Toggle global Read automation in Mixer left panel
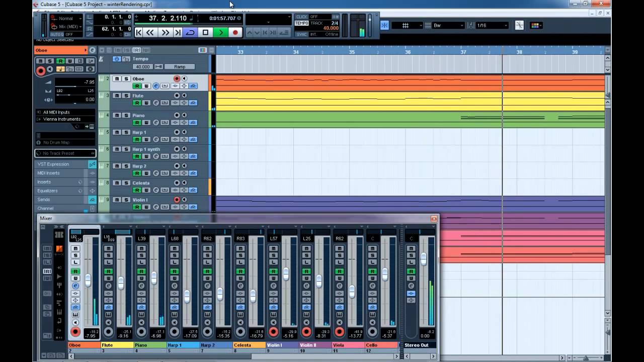Screen dimensions: 644x362 tap(47, 271)
